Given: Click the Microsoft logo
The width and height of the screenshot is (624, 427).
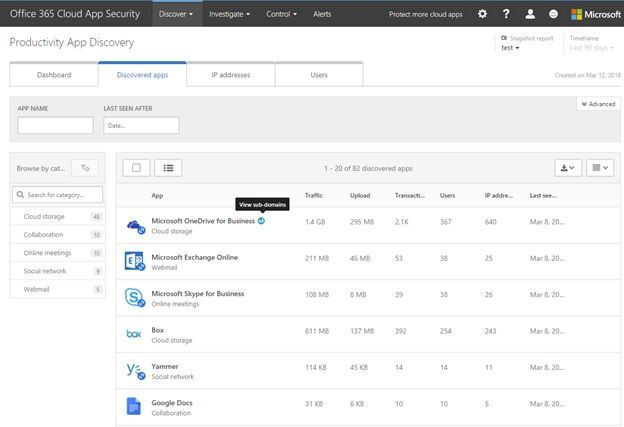Looking at the screenshot, I should point(596,14).
